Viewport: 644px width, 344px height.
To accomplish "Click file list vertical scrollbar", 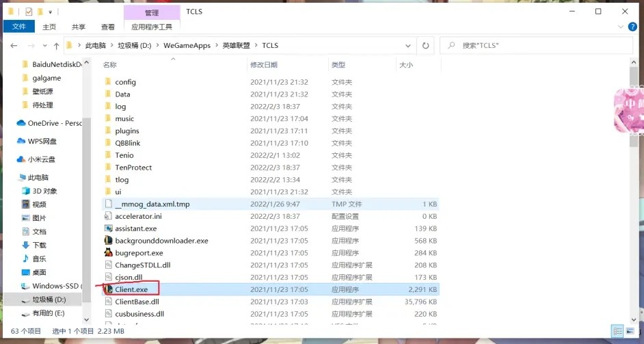I will (633, 106).
